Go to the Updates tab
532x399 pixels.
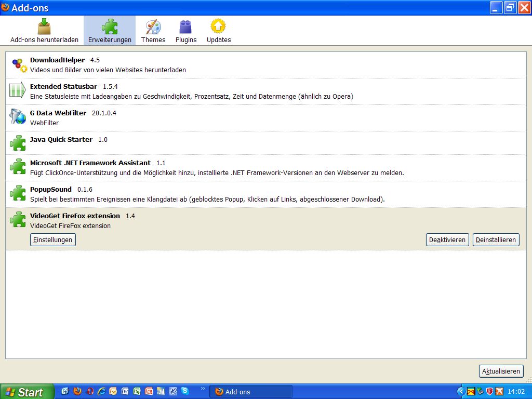point(218,31)
